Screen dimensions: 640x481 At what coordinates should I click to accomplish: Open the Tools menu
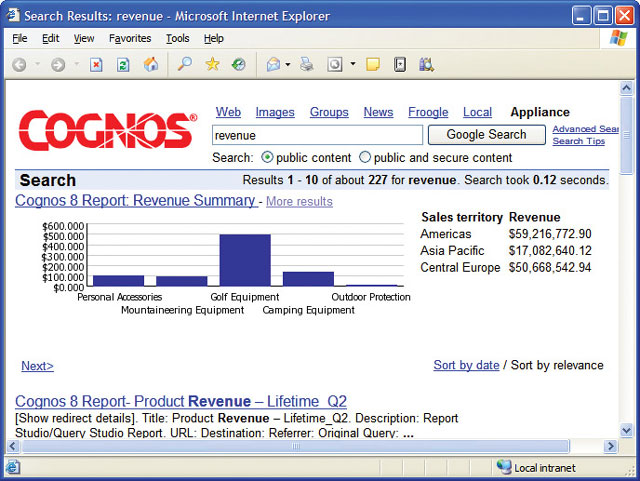pyautogui.click(x=178, y=38)
